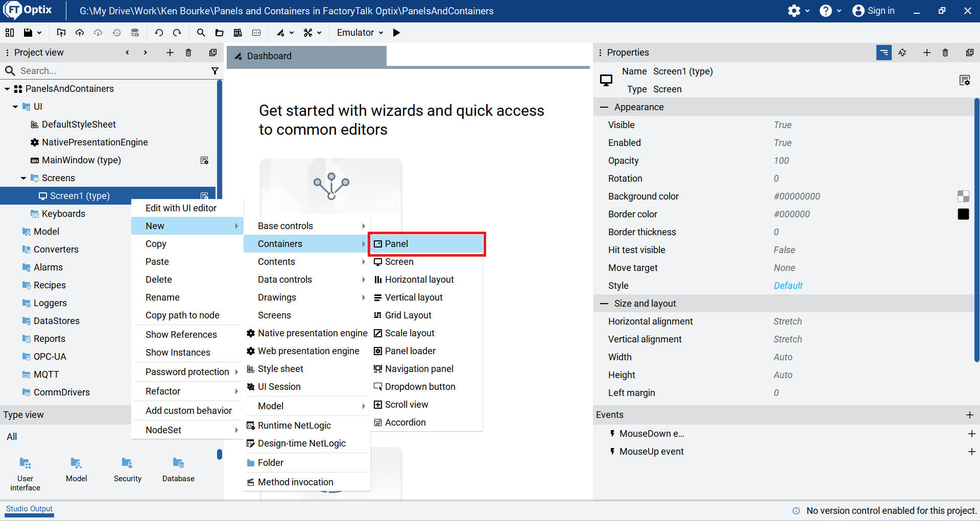This screenshot has height=521, width=980.
Task: Click the plus icon in the Properties header
Action: [927, 53]
